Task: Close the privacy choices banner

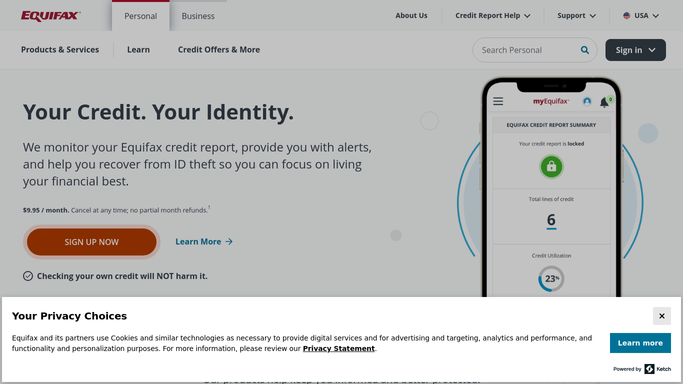Action: coord(661,316)
